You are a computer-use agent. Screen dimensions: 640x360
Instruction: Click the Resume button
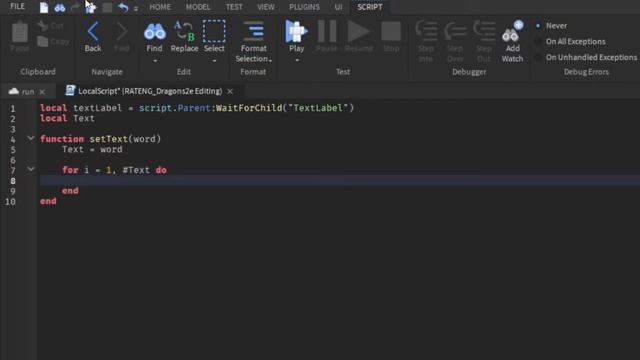[x=359, y=37]
